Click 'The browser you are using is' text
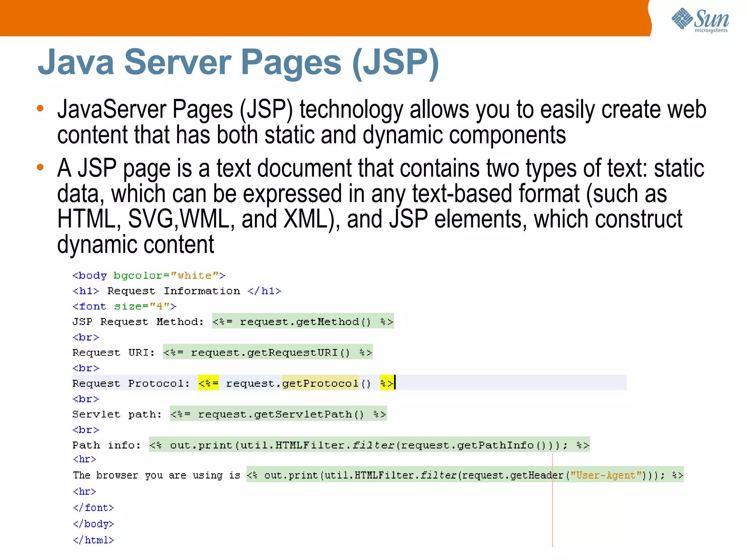 pyautogui.click(x=157, y=475)
